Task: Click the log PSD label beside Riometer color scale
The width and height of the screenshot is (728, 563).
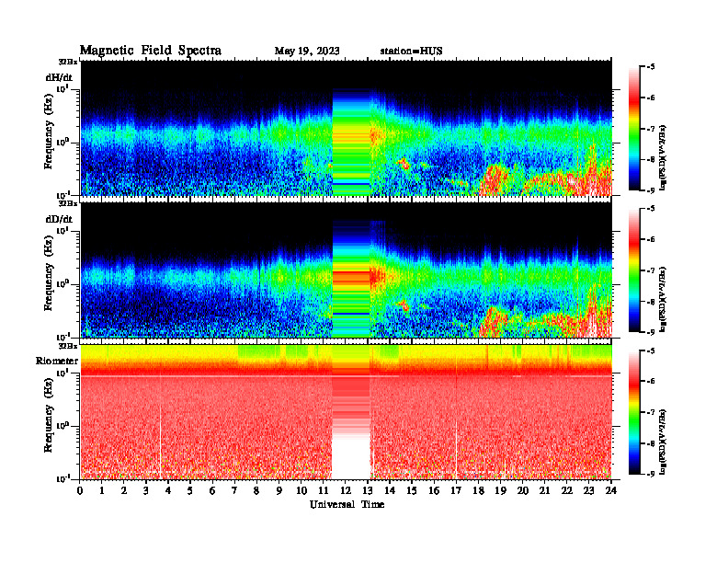Action: pos(664,442)
